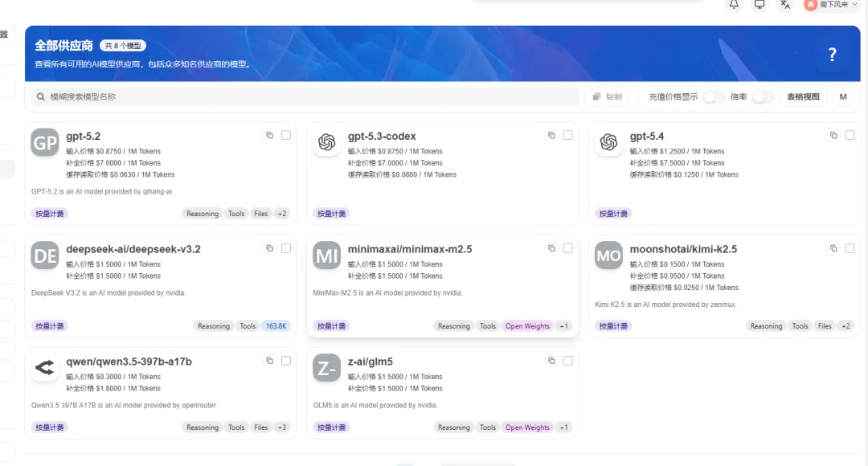
Task: Copy the gpt-5.4 model name
Action: pyautogui.click(x=833, y=135)
